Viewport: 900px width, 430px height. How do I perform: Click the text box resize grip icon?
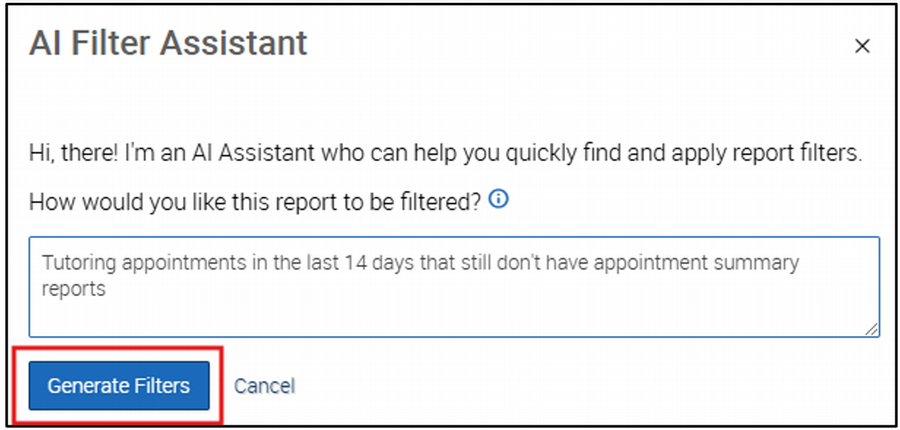tap(871, 328)
